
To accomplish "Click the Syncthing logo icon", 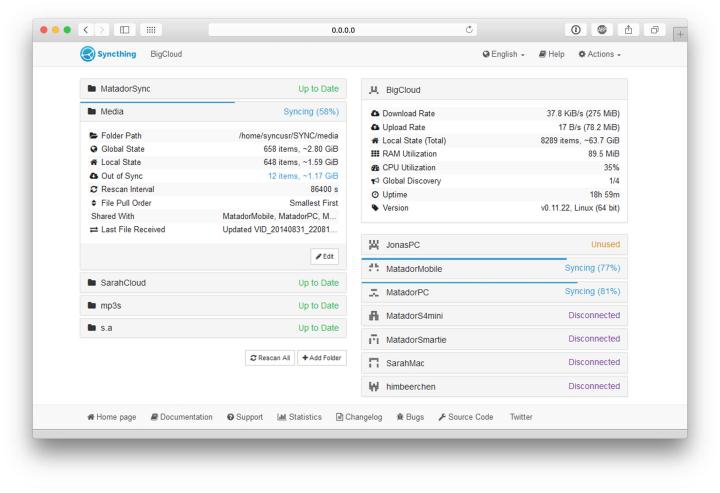I will (x=87, y=54).
